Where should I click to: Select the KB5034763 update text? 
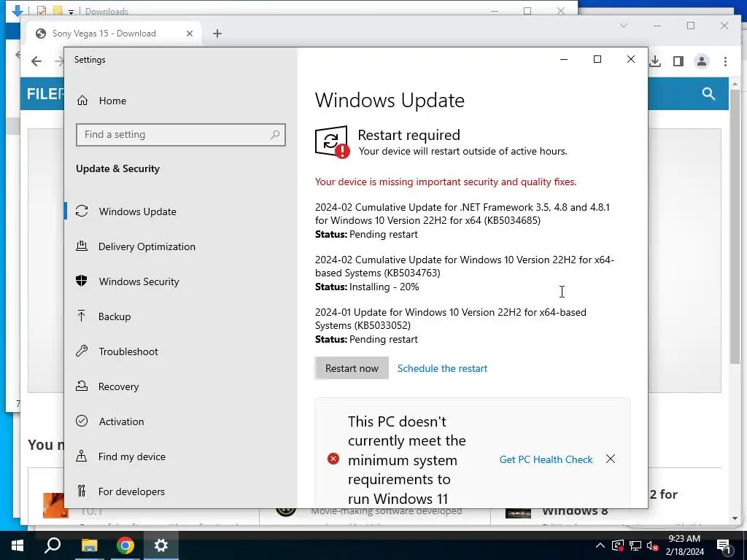[465, 266]
